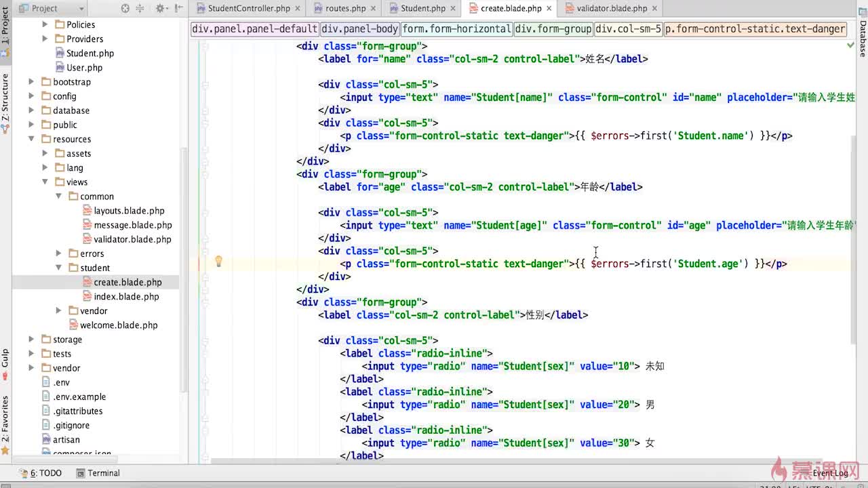Viewport: 868px width, 488px height.
Task: Click the .env file icon
Action: tap(46, 382)
